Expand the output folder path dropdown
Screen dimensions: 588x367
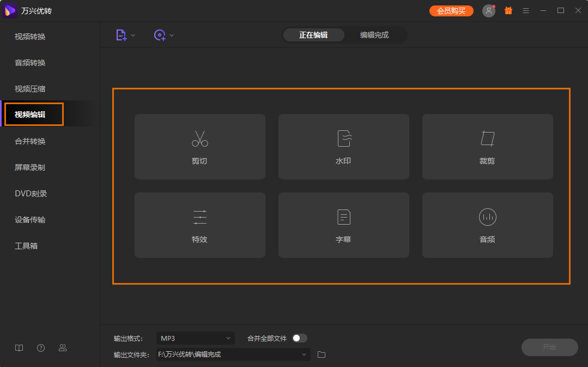pos(304,354)
